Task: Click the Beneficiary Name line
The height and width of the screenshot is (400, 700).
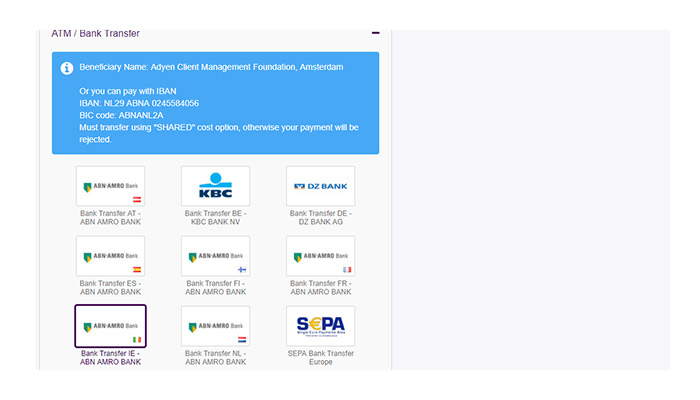Action: pos(211,67)
